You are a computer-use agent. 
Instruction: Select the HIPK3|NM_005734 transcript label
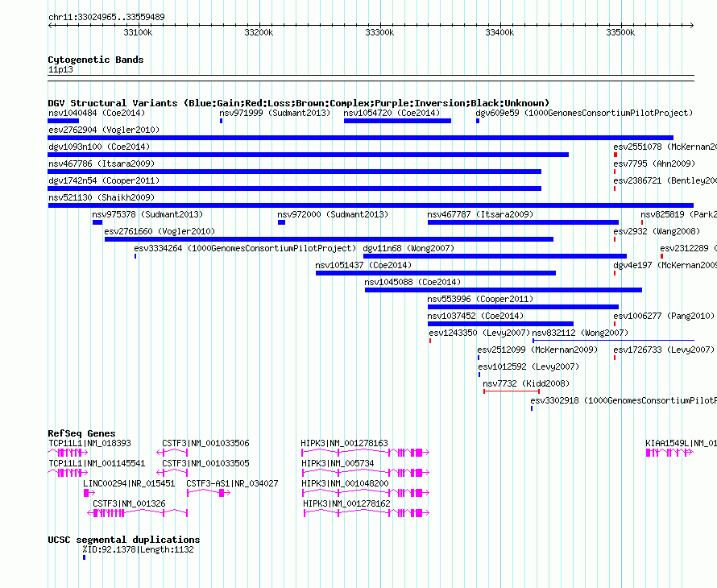coord(338,463)
